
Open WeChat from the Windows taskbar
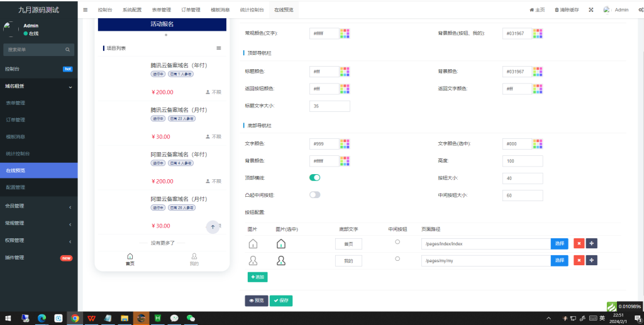coord(191,318)
